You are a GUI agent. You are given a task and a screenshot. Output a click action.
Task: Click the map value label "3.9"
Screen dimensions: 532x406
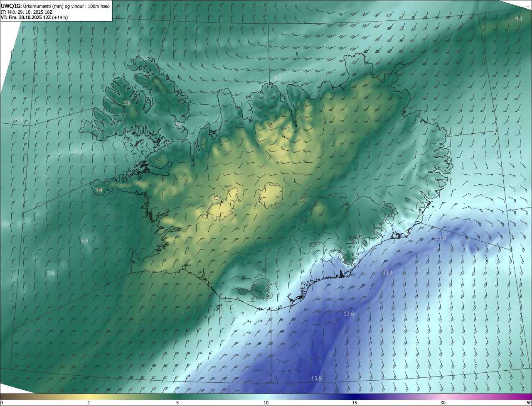pos(127,103)
